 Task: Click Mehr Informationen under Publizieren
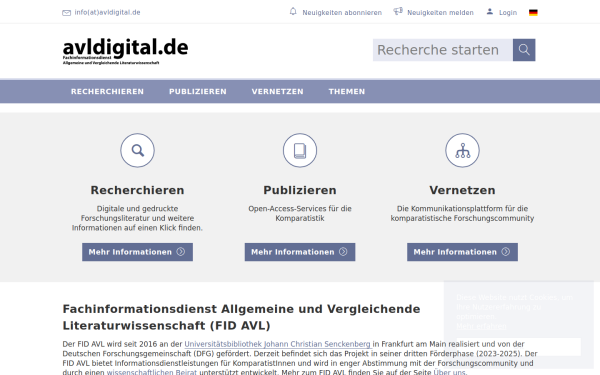click(300, 252)
